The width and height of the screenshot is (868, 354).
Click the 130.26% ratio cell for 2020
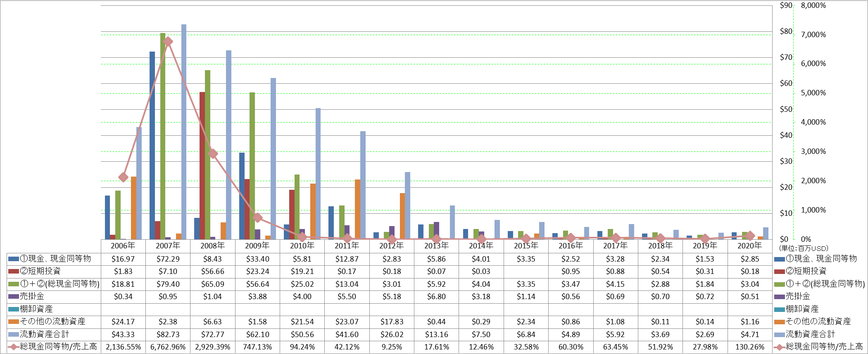click(750, 347)
